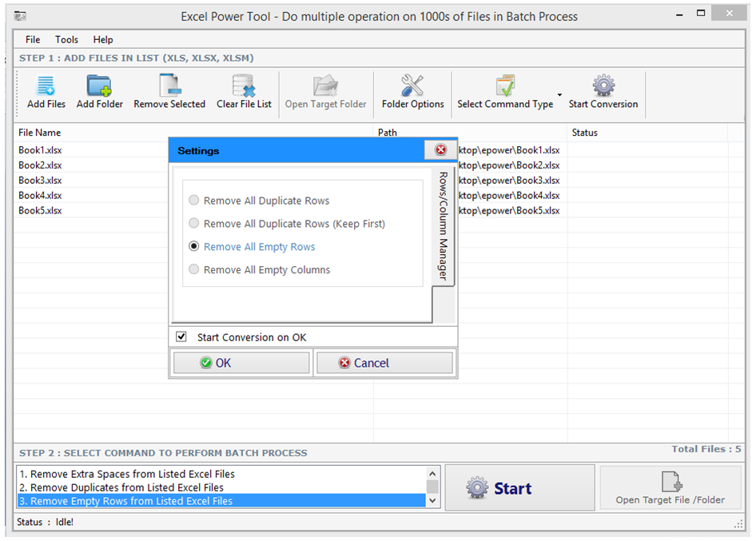Screen dimensions: 756x541
Task: Expand Select Command Type dropdown arrow
Action: [559, 94]
